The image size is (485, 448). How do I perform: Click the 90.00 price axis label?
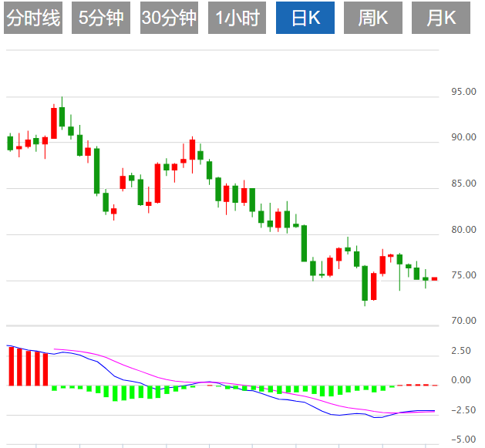[464, 137]
